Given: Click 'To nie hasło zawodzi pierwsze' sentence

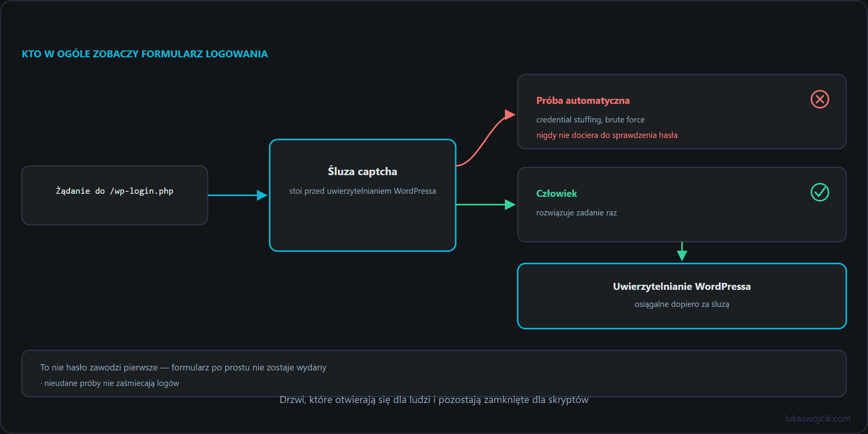Looking at the screenshot, I should point(183,367).
